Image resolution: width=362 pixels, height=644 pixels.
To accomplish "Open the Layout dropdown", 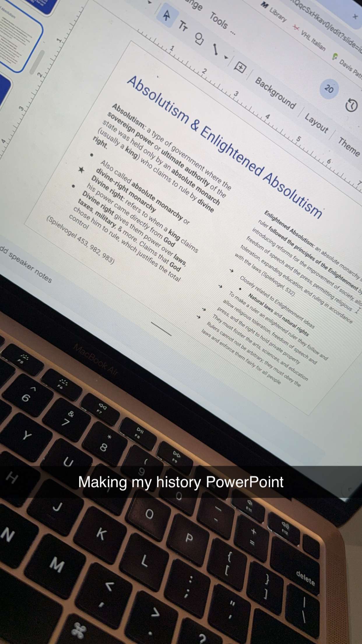I will click(x=316, y=123).
